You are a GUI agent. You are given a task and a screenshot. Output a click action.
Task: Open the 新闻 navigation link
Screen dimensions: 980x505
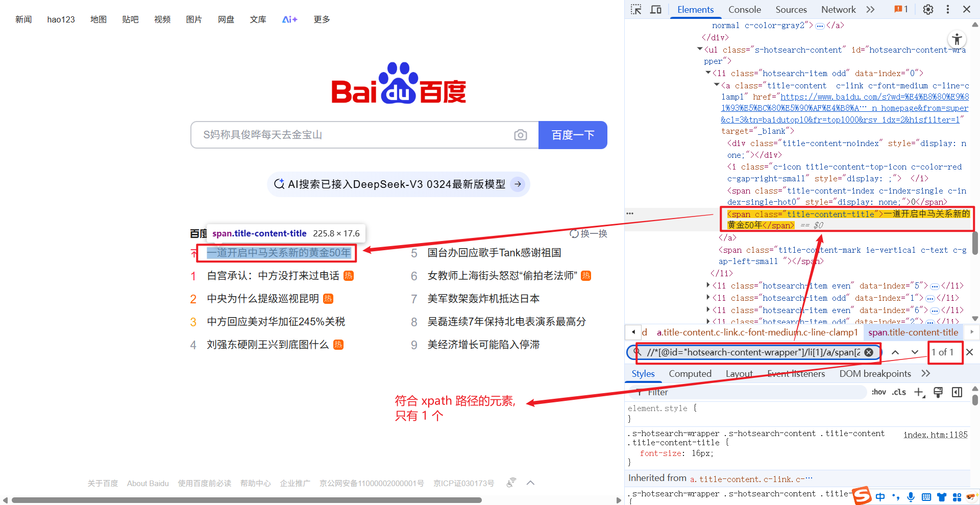[23, 19]
